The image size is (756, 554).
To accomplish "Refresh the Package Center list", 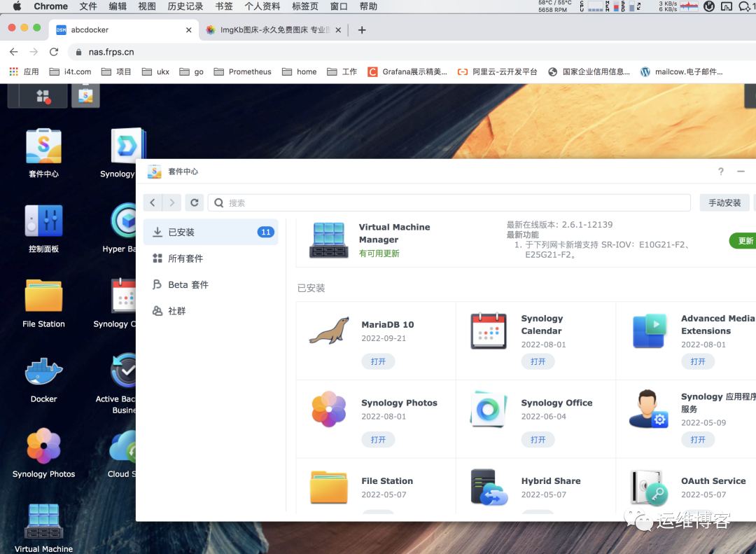I will [195, 202].
